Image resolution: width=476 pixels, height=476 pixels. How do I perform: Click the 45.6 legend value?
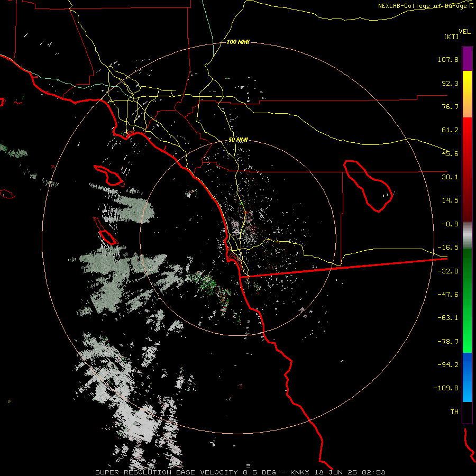[450, 153]
